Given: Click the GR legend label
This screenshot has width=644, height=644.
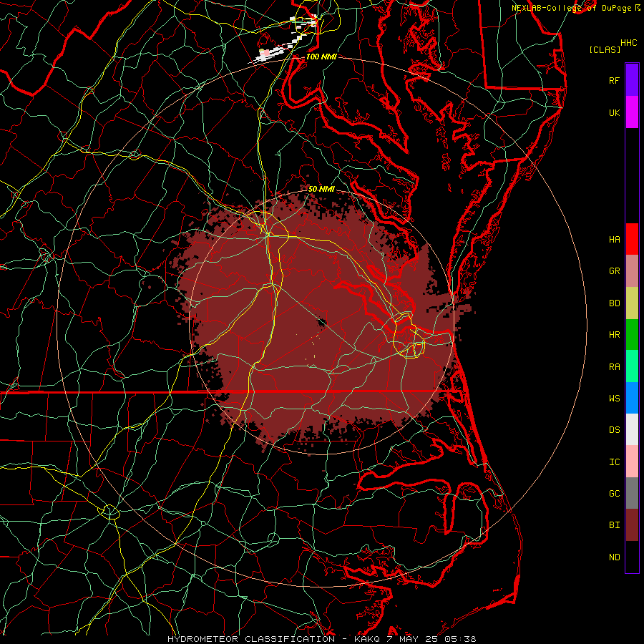Looking at the screenshot, I should point(615,271).
